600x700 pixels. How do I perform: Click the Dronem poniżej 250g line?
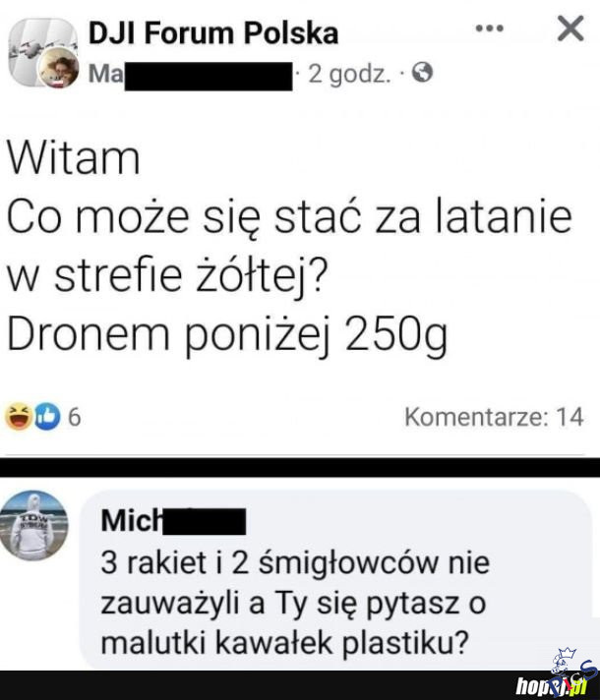click(227, 334)
